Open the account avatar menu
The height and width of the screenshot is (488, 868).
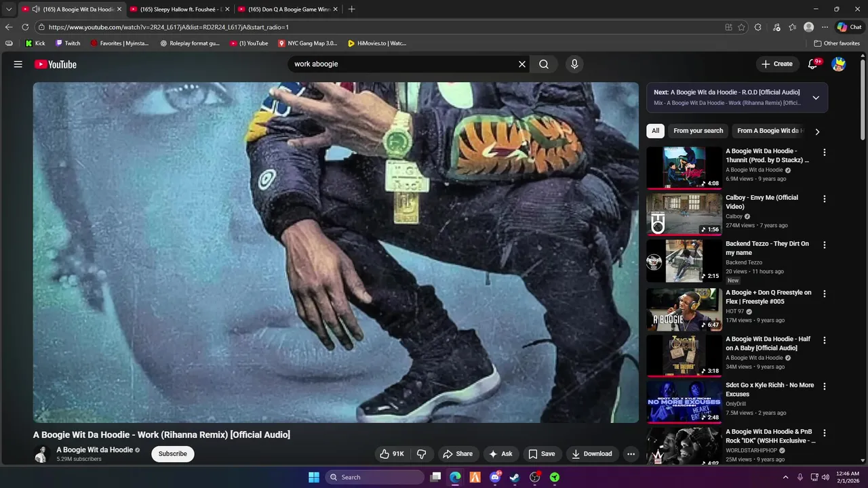coord(839,64)
